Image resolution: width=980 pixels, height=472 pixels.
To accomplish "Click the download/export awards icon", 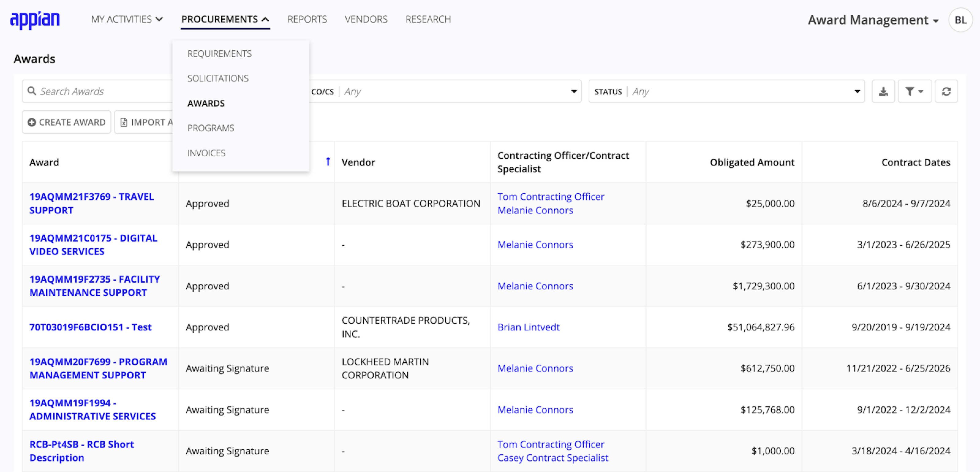I will [883, 91].
